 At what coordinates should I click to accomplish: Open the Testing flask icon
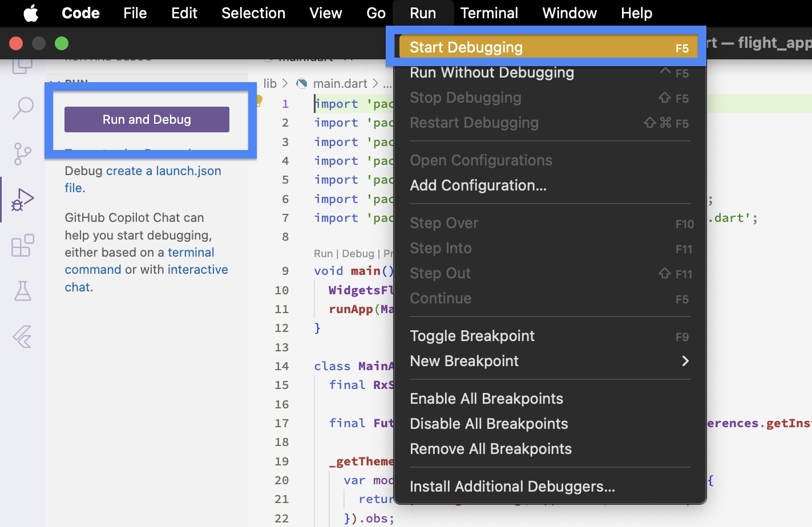(23, 291)
